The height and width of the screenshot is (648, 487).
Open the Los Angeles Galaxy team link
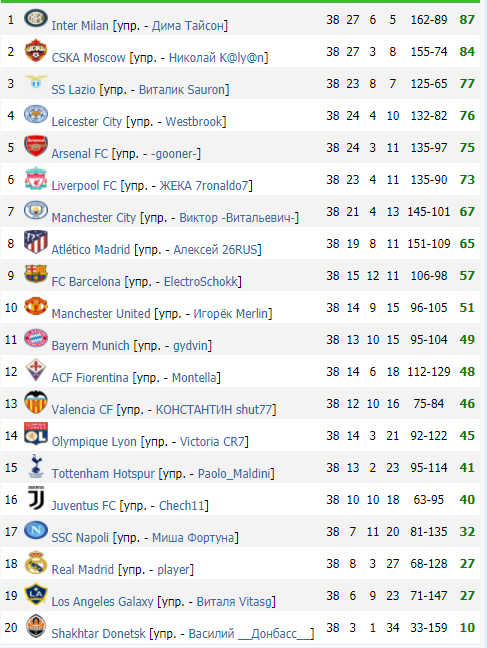click(102, 601)
